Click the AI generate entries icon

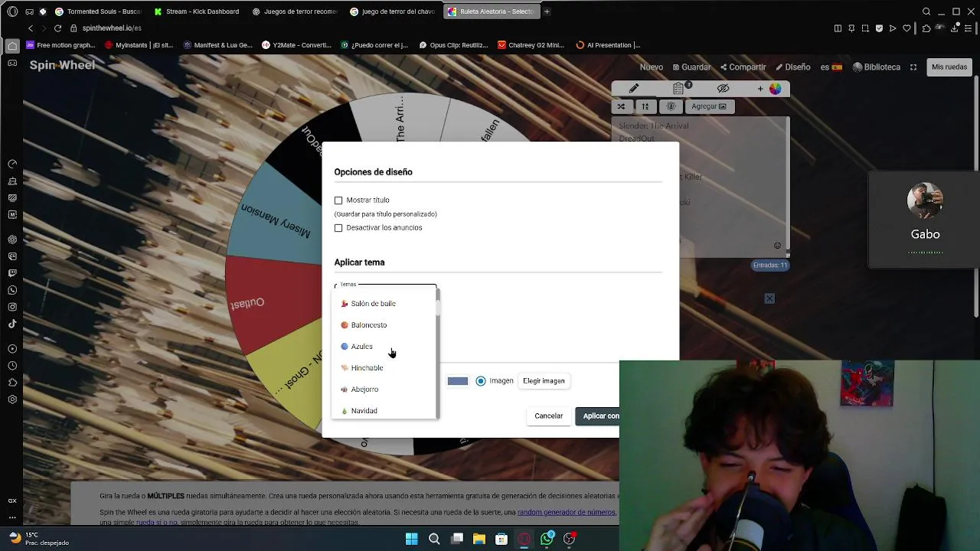pyautogui.click(x=671, y=106)
